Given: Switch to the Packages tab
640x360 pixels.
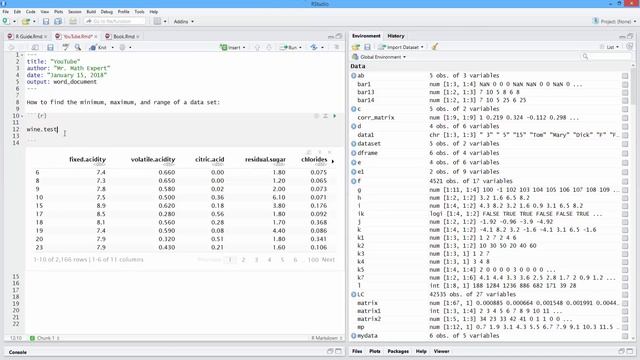Looking at the screenshot, I should pyautogui.click(x=398, y=351).
